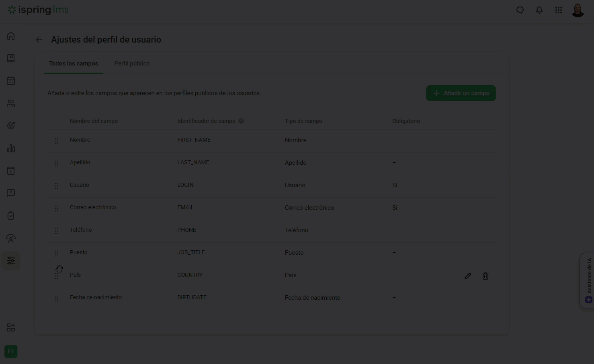Viewport: 594px width, 364px height.
Task: Select the Todos los campos tab
Action: coord(74,63)
